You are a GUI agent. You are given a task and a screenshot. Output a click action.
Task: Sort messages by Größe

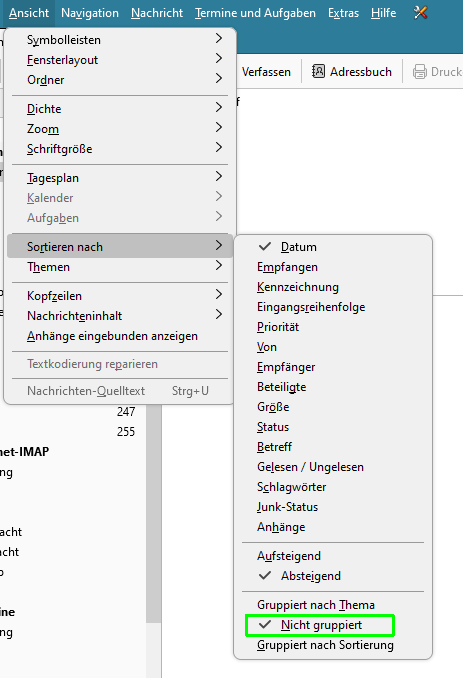[x=333, y=407]
